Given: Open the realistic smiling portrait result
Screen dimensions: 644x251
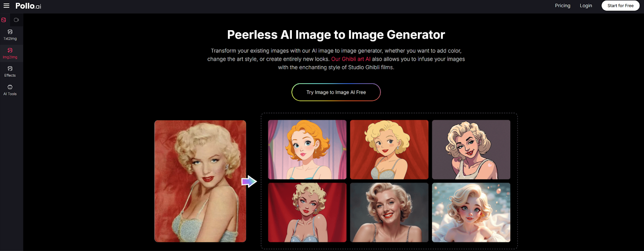Looking at the screenshot, I should [389, 212].
